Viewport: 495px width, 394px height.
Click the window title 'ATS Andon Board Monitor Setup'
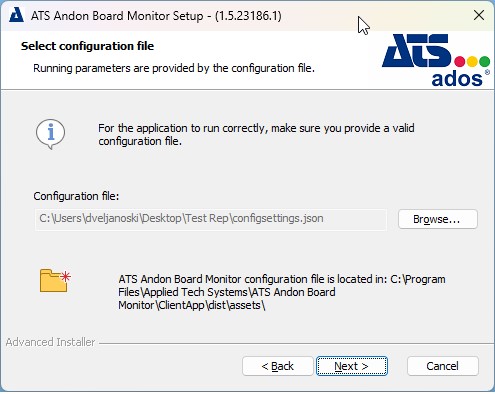pyautogui.click(x=117, y=16)
